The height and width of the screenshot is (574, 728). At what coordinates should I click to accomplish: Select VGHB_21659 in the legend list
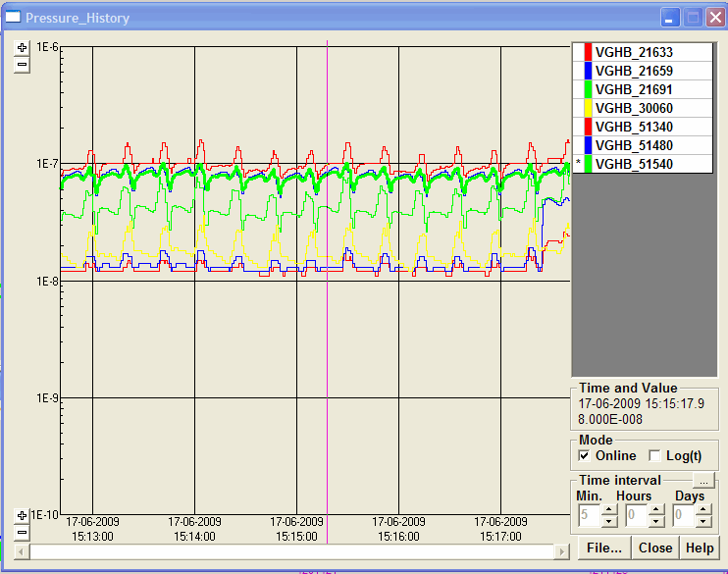(x=643, y=71)
